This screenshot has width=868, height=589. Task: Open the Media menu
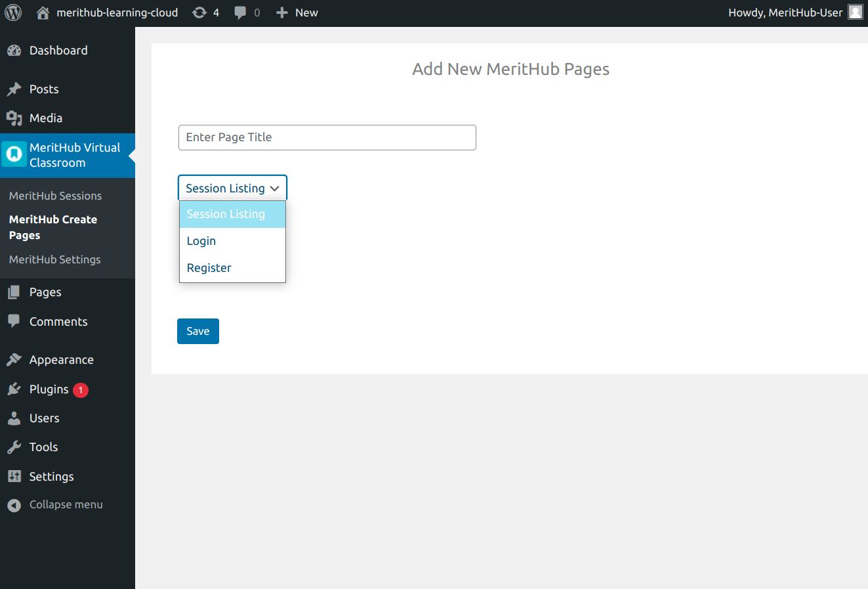[x=46, y=118]
